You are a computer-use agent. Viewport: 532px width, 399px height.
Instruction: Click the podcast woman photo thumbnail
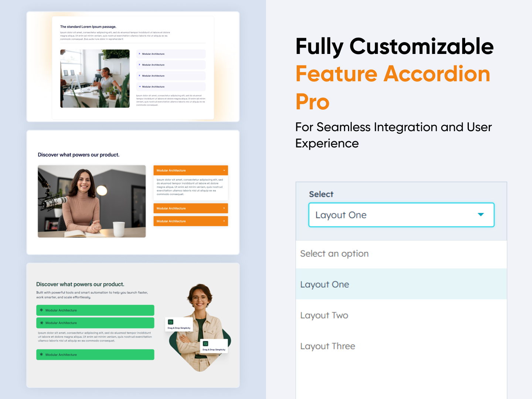coord(92,201)
